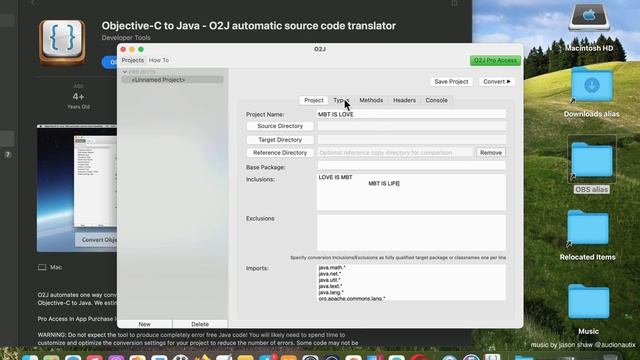Click the java.math.* import line
Image resolution: width=640 pixels, height=360 pixels.
(x=332, y=268)
